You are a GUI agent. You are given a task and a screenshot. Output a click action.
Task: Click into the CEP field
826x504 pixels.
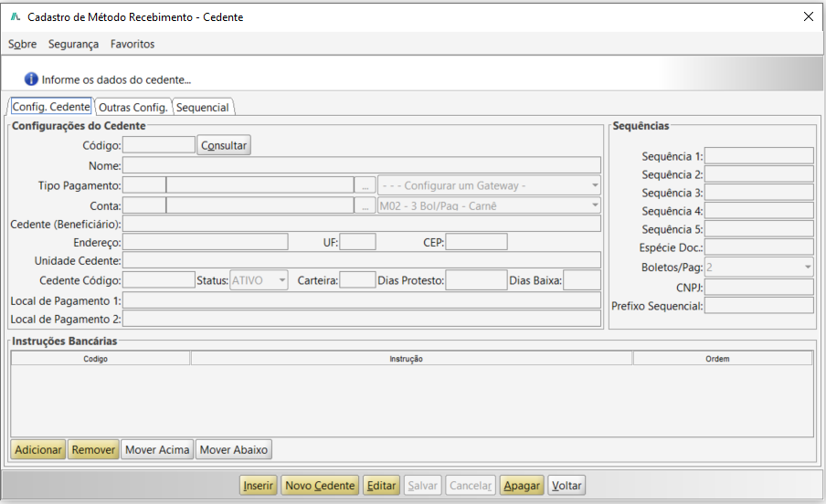(x=476, y=242)
